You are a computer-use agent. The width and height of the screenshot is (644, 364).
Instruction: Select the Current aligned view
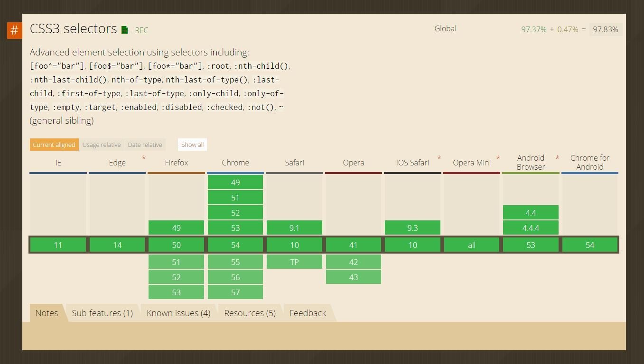pos(54,145)
